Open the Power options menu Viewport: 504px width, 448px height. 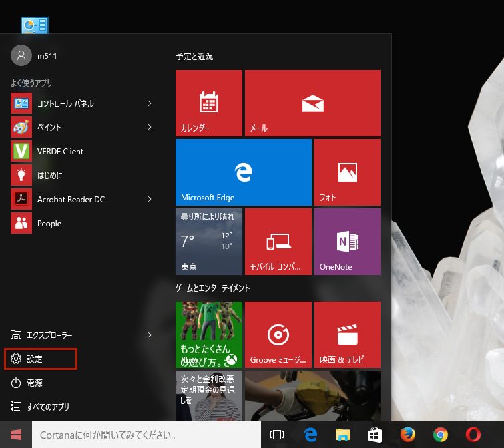(33, 383)
